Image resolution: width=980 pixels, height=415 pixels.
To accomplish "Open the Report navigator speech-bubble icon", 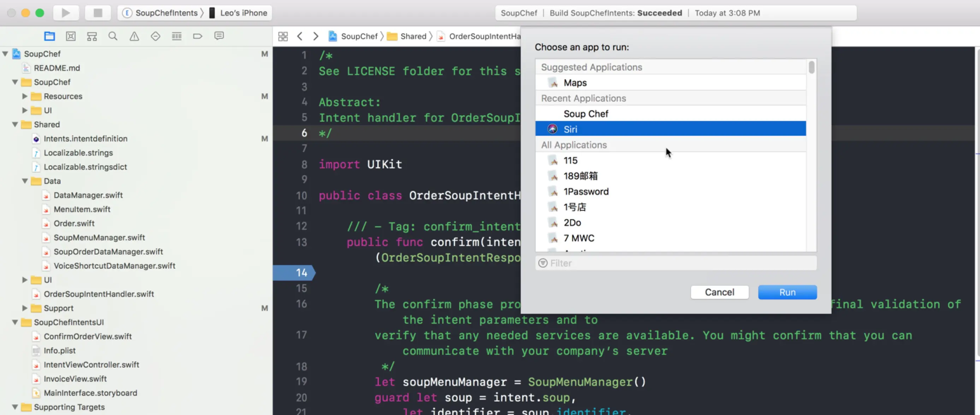I will tap(219, 36).
